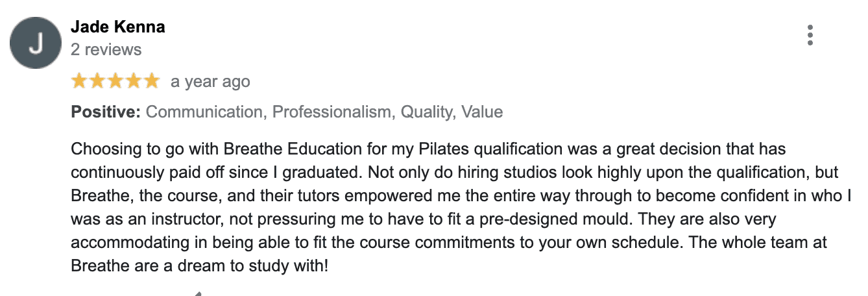Image resolution: width=868 pixels, height=296 pixels.
Task: Click the first gold rating star
Action: pos(80,81)
